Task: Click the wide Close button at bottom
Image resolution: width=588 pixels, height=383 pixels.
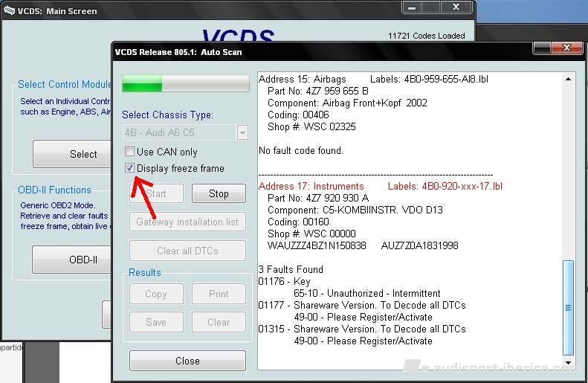Action: [x=187, y=361]
